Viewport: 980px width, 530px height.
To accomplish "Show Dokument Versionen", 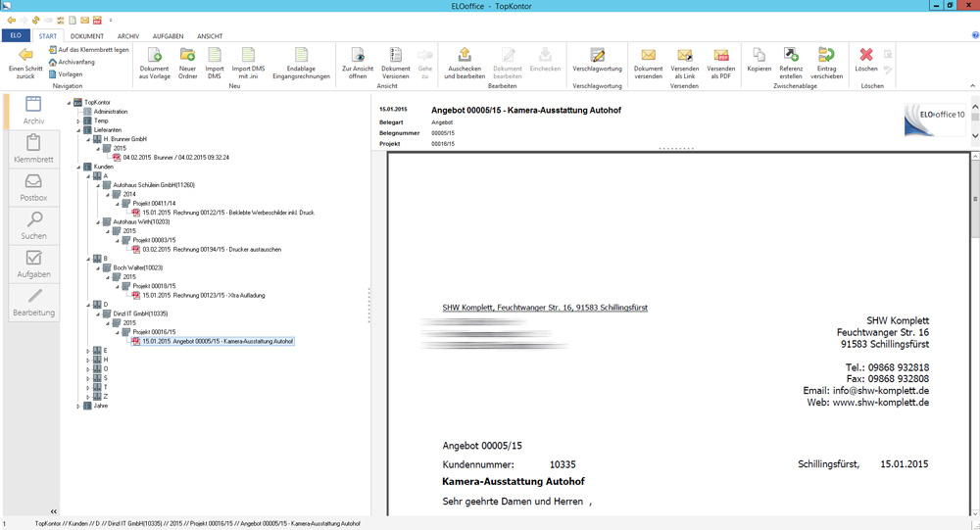I will click(x=396, y=63).
